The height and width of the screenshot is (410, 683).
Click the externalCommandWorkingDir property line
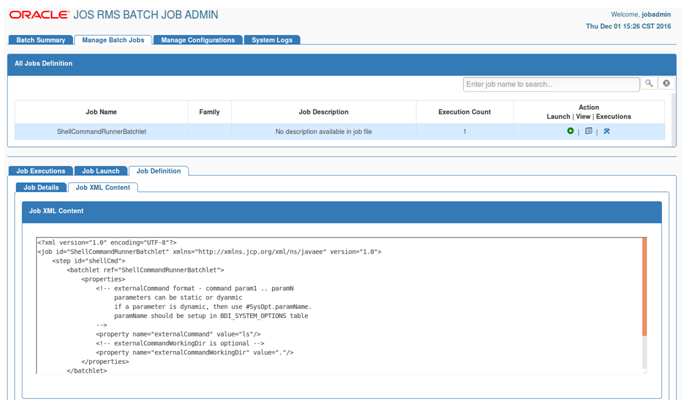point(195,352)
